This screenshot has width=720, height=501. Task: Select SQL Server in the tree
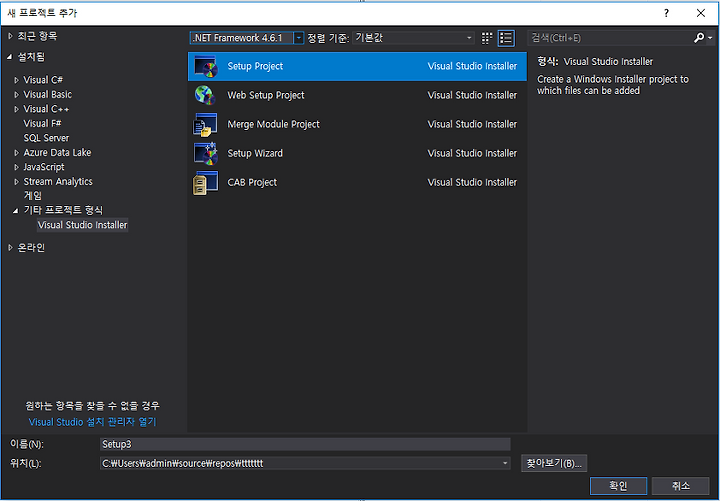click(x=46, y=138)
